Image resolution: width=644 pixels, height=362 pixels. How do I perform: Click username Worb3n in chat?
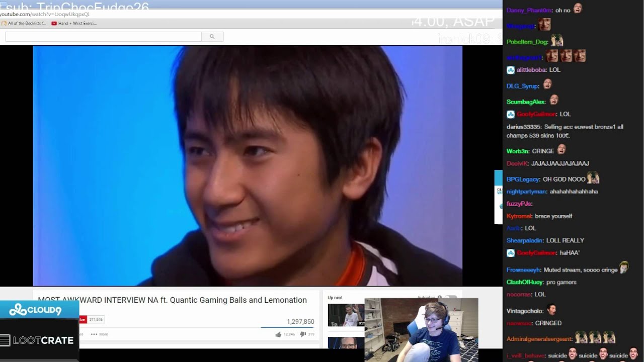point(518,151)
